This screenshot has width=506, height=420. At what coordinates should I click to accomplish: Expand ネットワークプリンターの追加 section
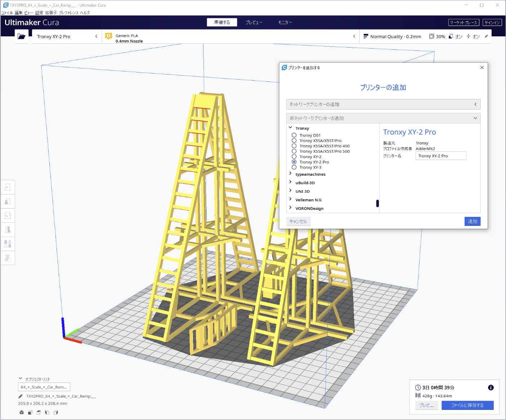click(383, 104)
